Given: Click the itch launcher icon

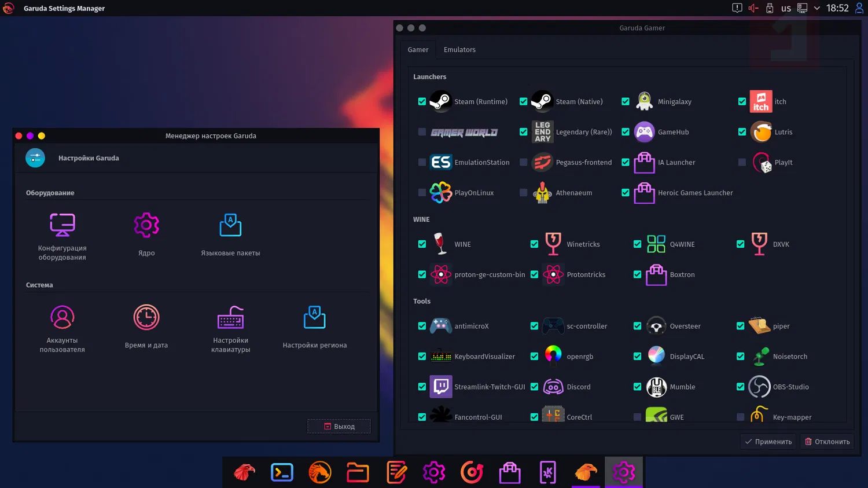Looking at the screenshot, I should click(761, 101).
